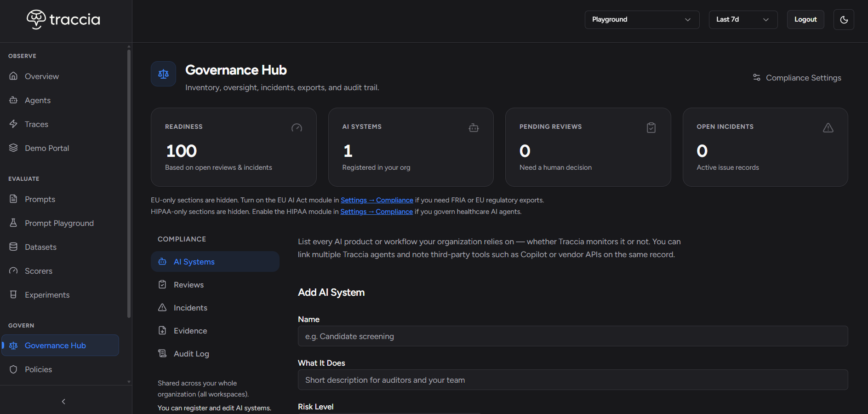Toggle dark mode with the moon icon
This screenshot has height=414, width=868.
(x=844, y=19)
